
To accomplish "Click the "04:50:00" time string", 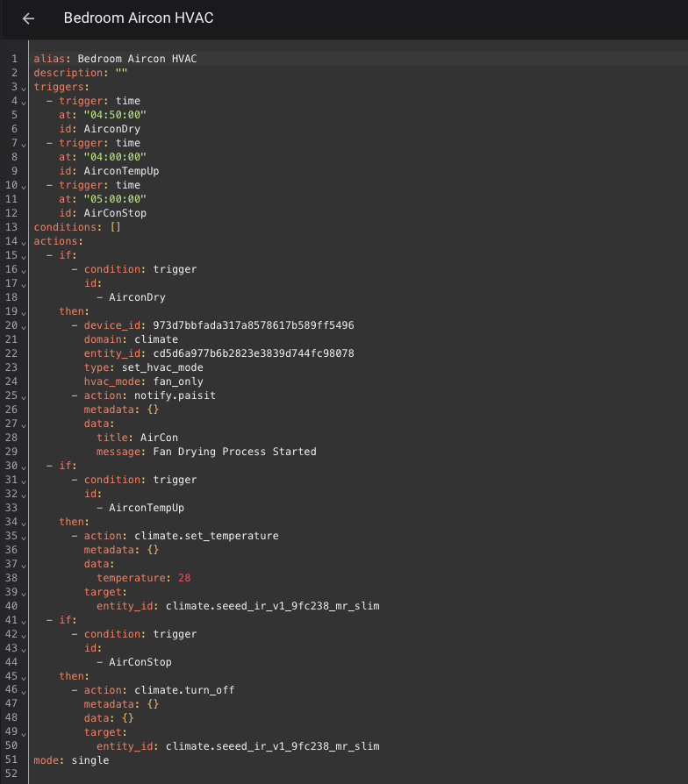I will point(115,115).
